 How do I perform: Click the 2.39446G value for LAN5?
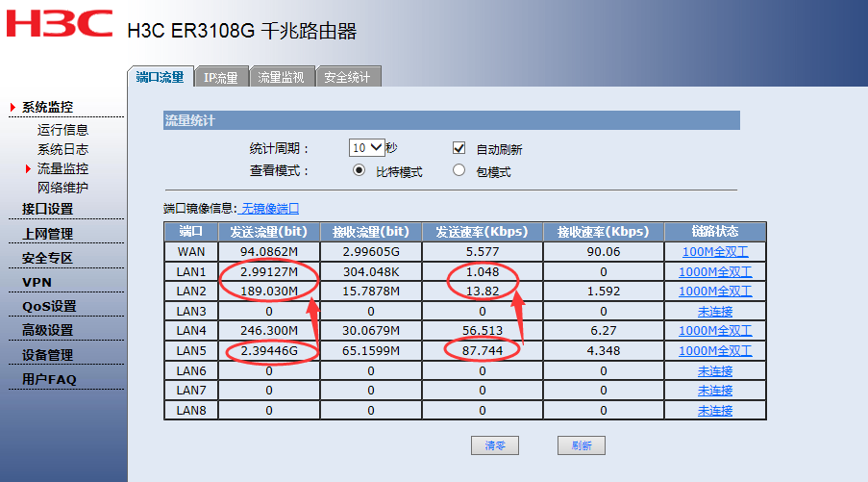(269, 351)
